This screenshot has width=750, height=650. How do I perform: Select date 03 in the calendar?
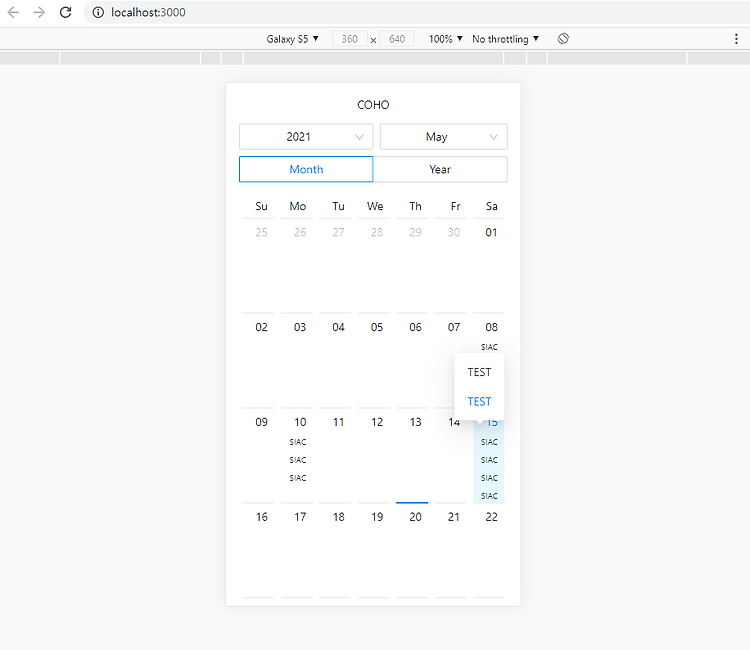pyautogui.click(x=300, y=327)
